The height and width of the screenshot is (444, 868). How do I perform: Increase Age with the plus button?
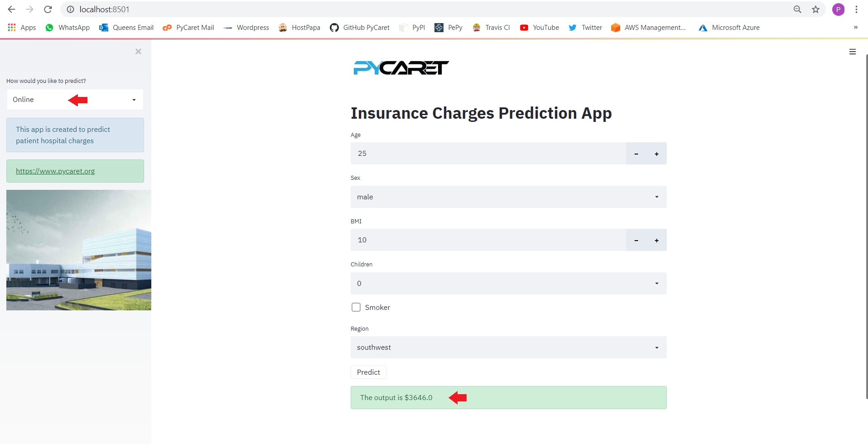(x=656, y=154)
